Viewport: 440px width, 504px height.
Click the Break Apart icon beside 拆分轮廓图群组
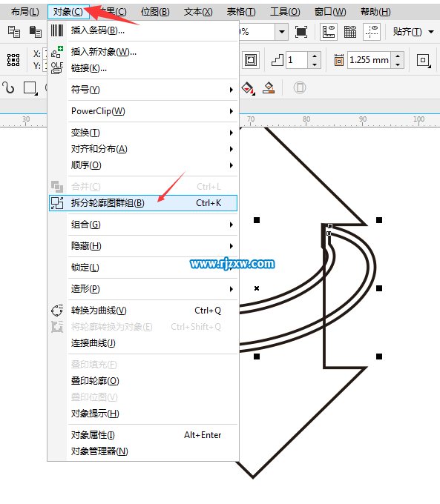(x=57, y=203)
